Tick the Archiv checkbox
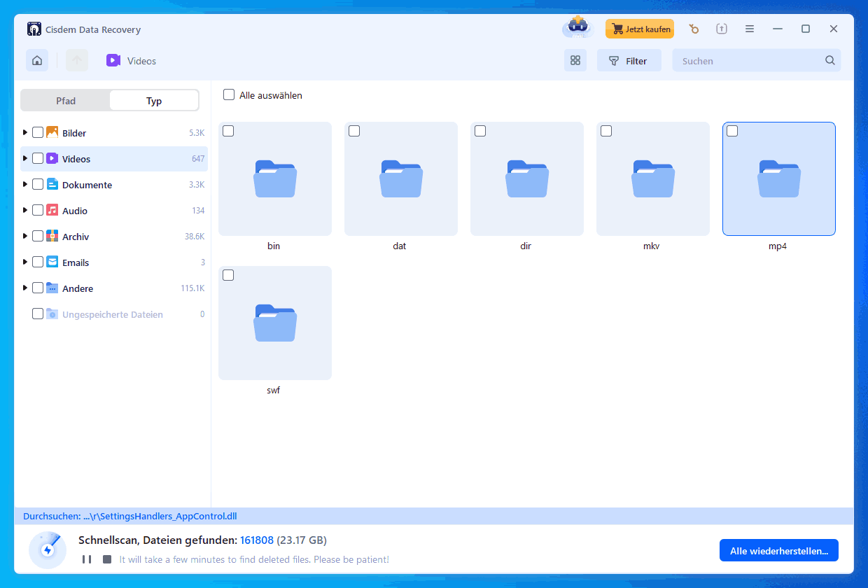 [38, 236]
